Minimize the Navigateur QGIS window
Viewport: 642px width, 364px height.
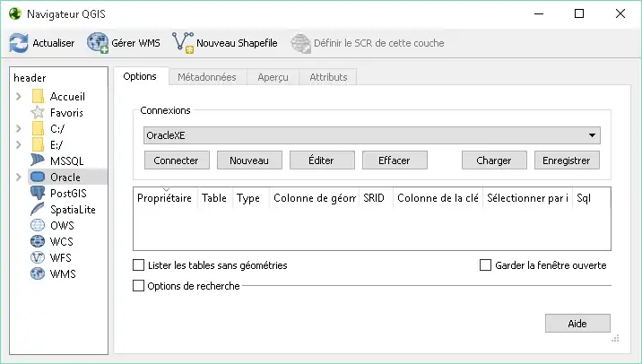539,13
